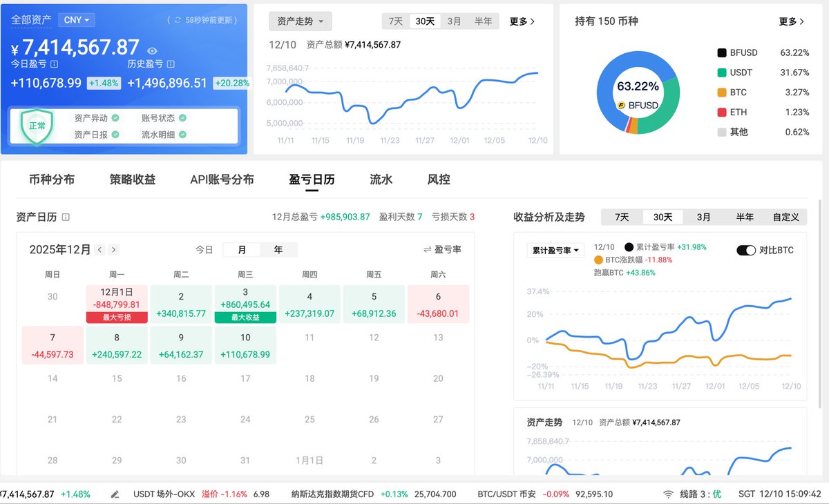Image resolution: width=829 pixels, height=504 pixels.
Task: Click check icon beside 资产日报
Action: pyautogui.click(x=115, y=135)
